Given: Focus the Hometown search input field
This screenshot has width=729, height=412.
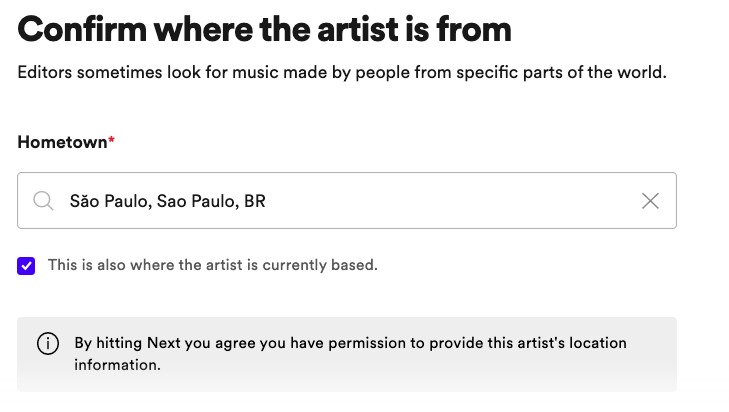Looking at the screenshot, I should pos(347,200).
